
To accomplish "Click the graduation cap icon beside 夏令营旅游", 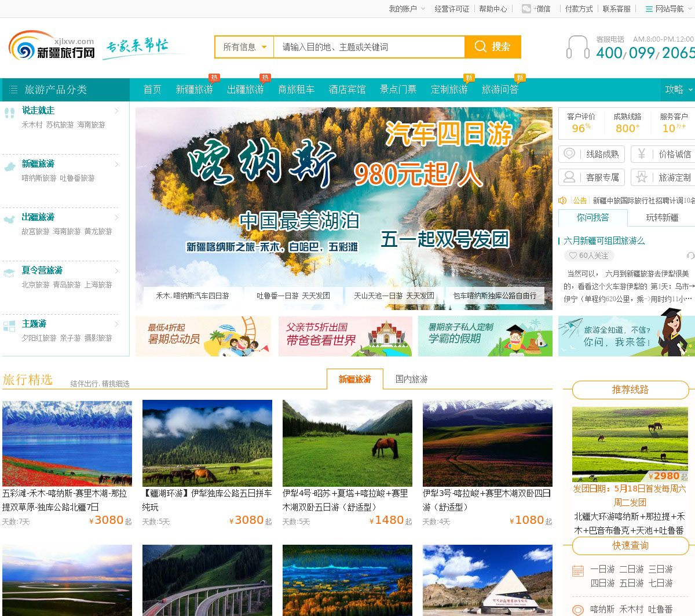I will pos(9,273).
